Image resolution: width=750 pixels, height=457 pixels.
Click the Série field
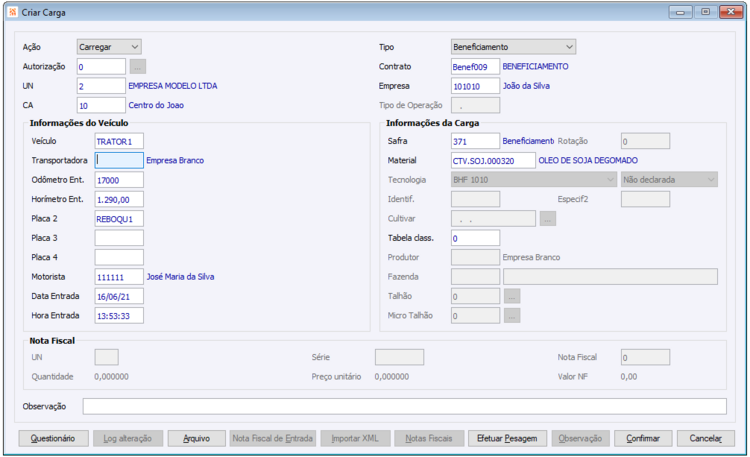(399, 357)
